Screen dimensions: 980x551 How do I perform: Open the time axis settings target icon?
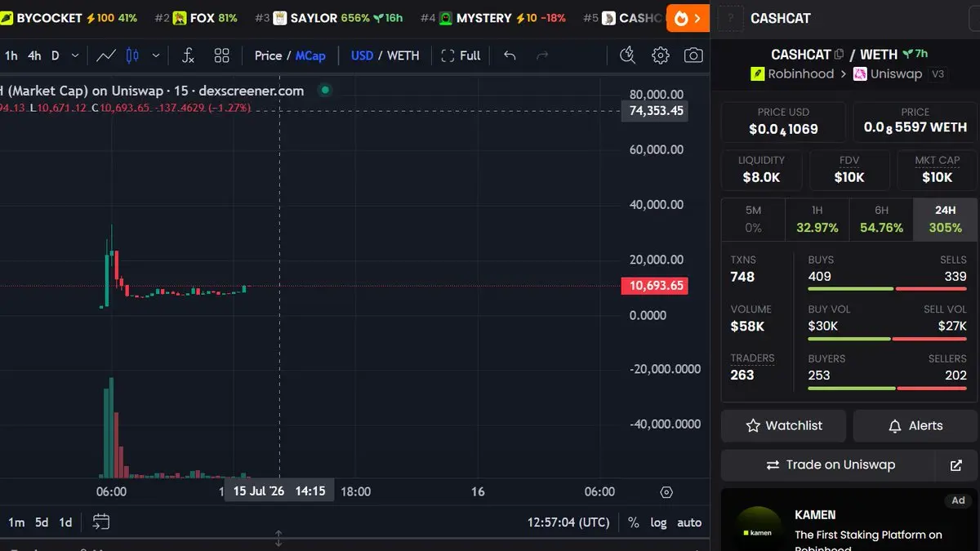coord(666,492)
